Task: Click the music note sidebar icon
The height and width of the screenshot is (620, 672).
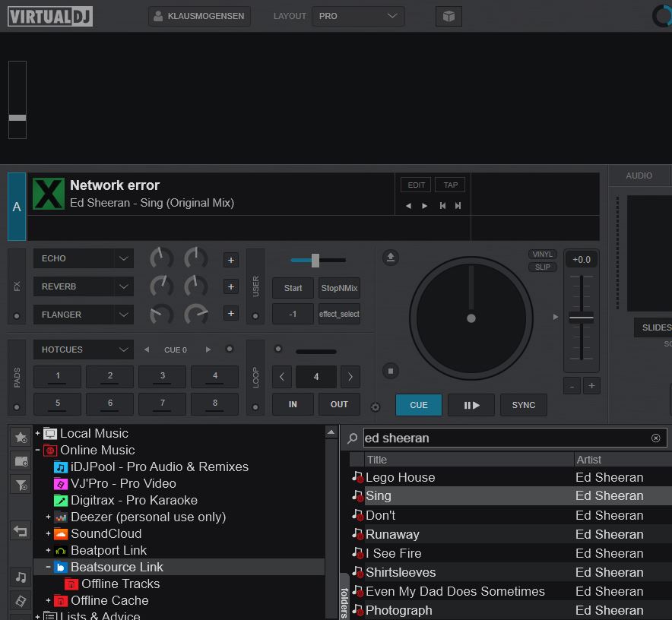Action: click(21, 577)
